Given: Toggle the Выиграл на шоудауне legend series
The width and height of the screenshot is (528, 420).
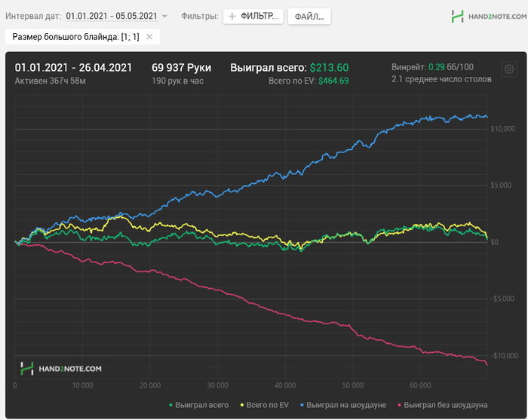Looking at the screenshot, I should [343, 405].
